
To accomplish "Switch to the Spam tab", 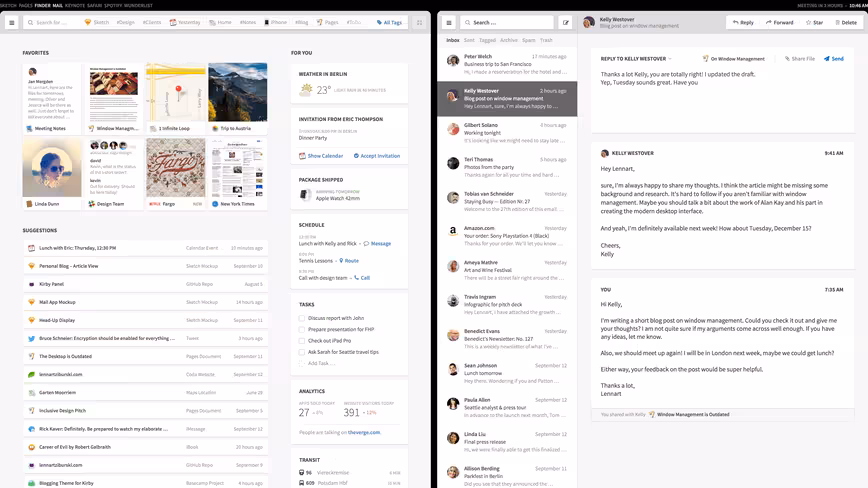I will point(529,40).
